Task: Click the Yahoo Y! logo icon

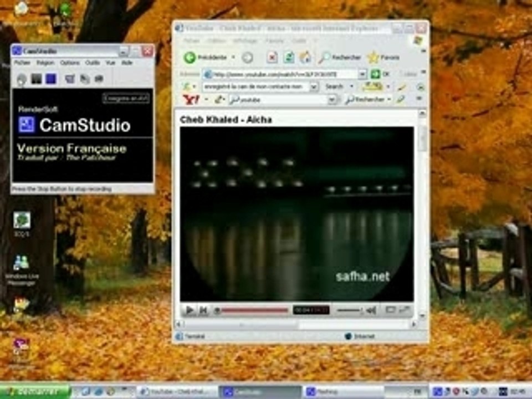Action: click(x=191, y=99)
